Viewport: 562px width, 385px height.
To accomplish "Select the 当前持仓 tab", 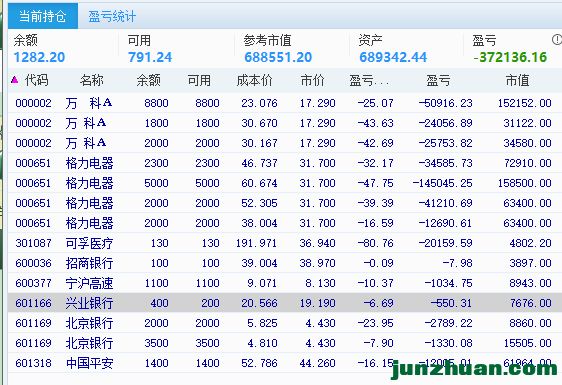I will (x=43, y=16).
